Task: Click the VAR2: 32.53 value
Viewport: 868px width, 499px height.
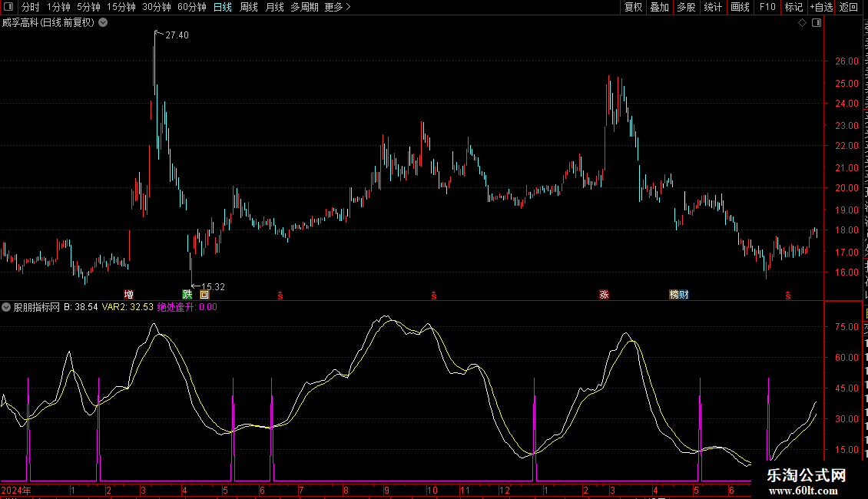Action: pyautogui.click(x=128, y=307)
